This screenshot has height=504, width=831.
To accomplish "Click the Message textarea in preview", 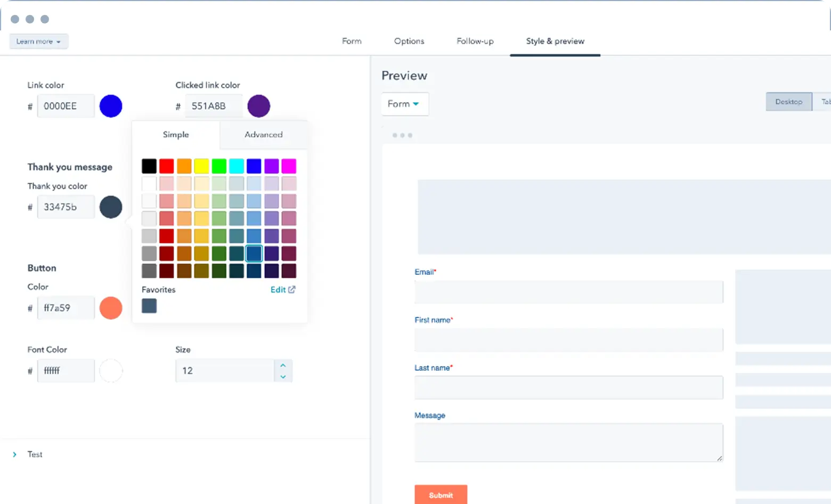I will tap(569, 443).
